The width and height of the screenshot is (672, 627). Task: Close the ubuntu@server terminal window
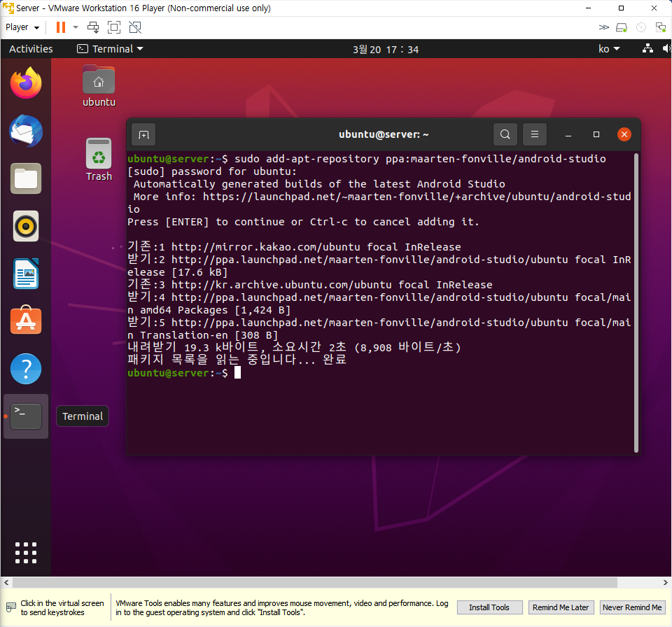point(624,134)
